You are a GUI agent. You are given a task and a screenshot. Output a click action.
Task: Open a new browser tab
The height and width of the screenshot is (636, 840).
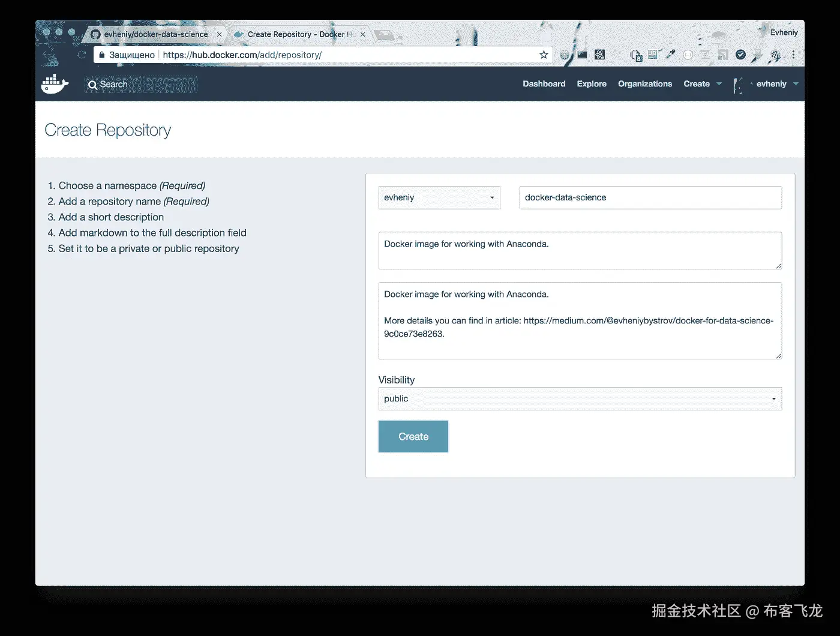385,35
